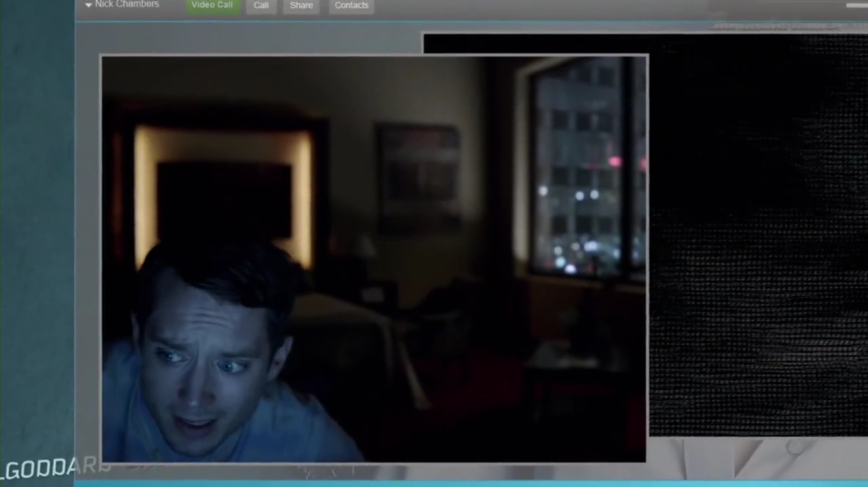
Task: Click the webcam video feed showing the man
Action: click(374, 258)
